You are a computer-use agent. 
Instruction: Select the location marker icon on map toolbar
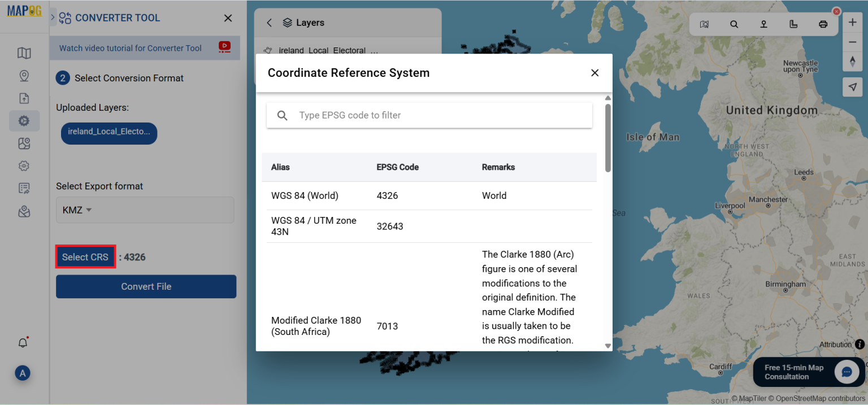coord(763,24)
